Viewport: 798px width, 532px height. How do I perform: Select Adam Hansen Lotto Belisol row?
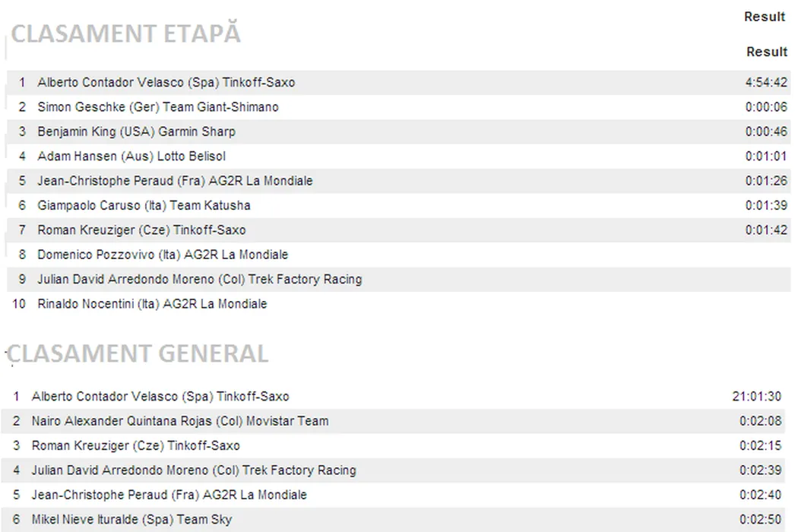tap(131, 157)
